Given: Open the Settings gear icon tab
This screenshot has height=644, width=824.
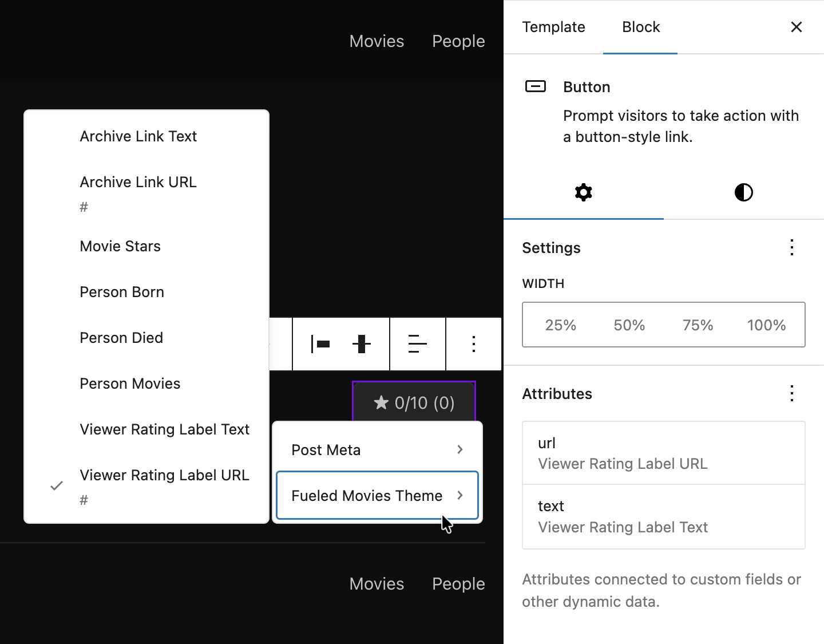Looking at the screenshot, I should [583, 192].
